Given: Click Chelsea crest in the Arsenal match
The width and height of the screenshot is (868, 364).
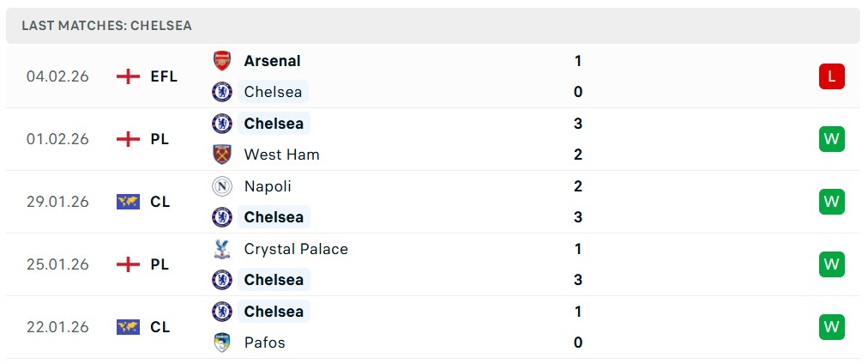Looking at the screenshot, I should click(222, 92).
